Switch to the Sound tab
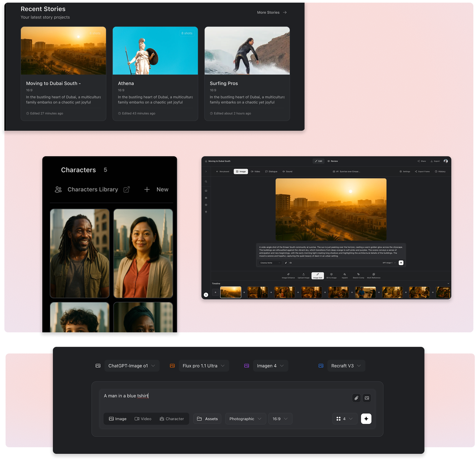Viewport: 476px width, 460px height. tap(287, 171)
